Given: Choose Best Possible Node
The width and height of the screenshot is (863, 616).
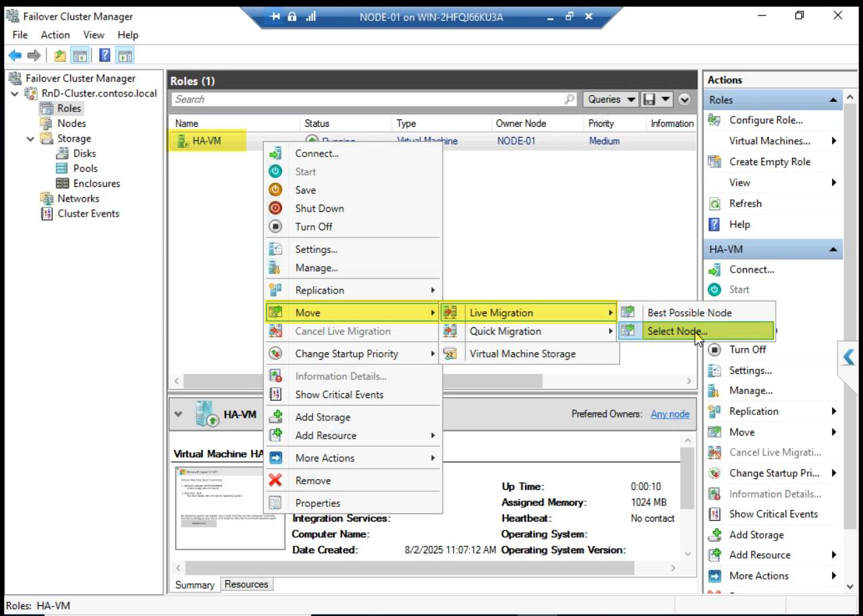Looking at the screenshot, I should [696, 312].
